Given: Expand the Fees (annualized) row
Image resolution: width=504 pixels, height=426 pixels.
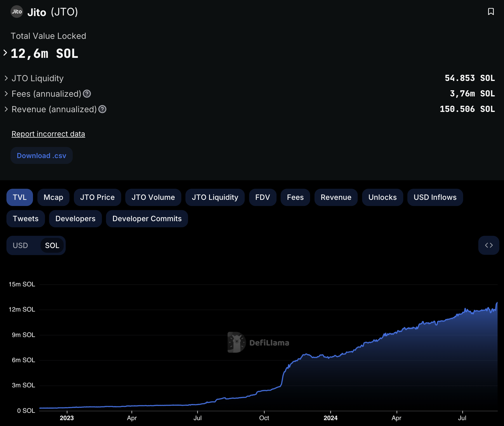Looking at the screenshot, I should (x=6, y=94).
